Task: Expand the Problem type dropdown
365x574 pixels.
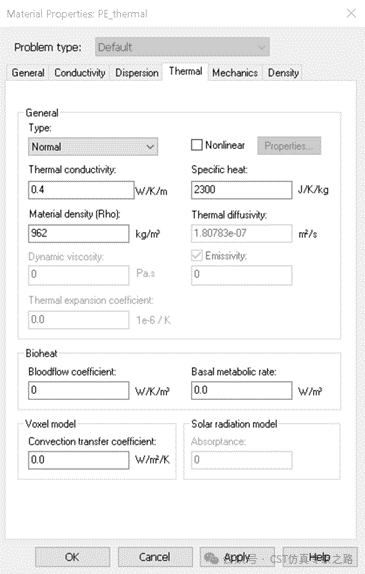Action: [x=182, y=47]
